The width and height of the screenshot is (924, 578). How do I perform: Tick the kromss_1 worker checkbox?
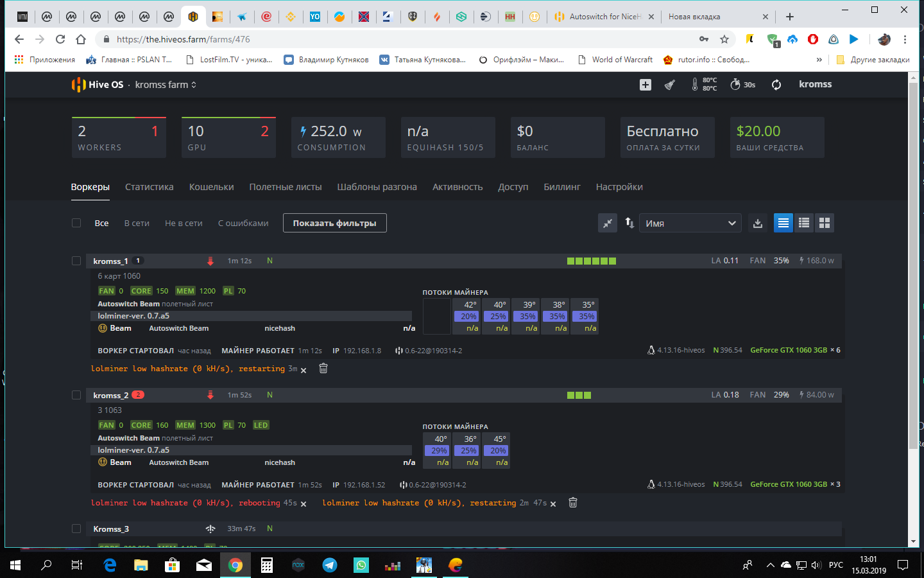pyautogui.click(x=76, y=261)
